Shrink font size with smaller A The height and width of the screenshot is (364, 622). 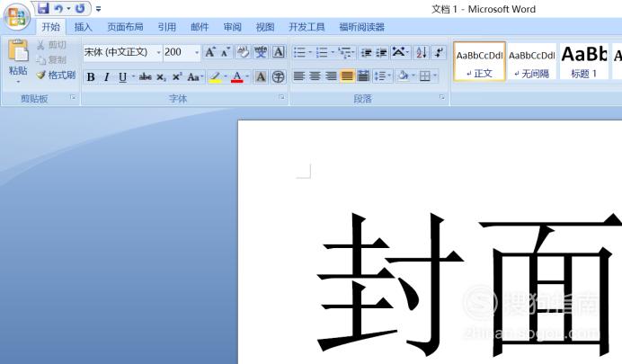226,52
